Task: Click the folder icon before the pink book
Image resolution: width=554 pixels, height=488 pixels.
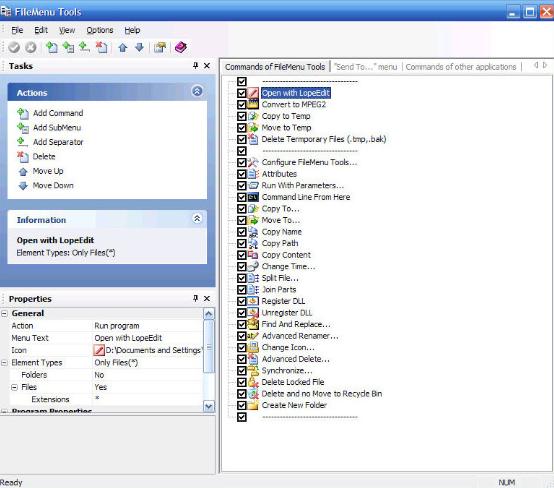Action: (160, 47)
